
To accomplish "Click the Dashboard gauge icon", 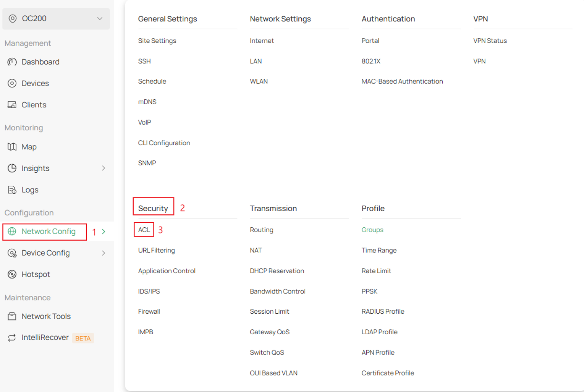I will tap(12, 62).
